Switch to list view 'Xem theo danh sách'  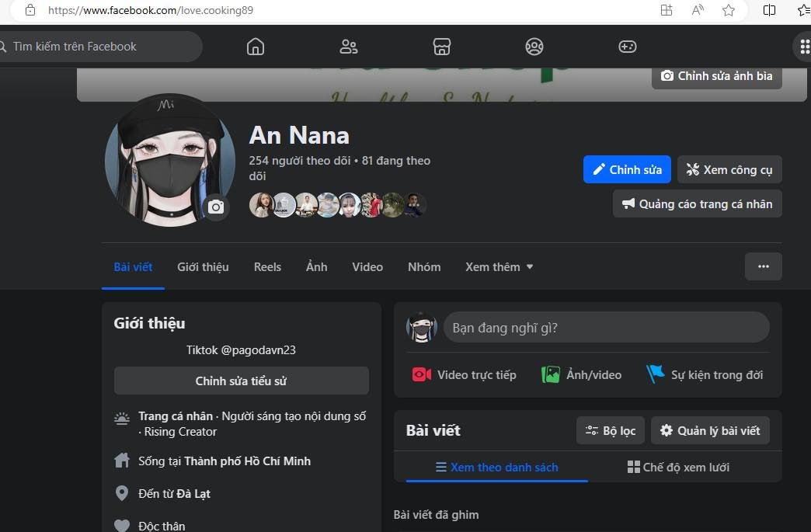coord(496,468)
